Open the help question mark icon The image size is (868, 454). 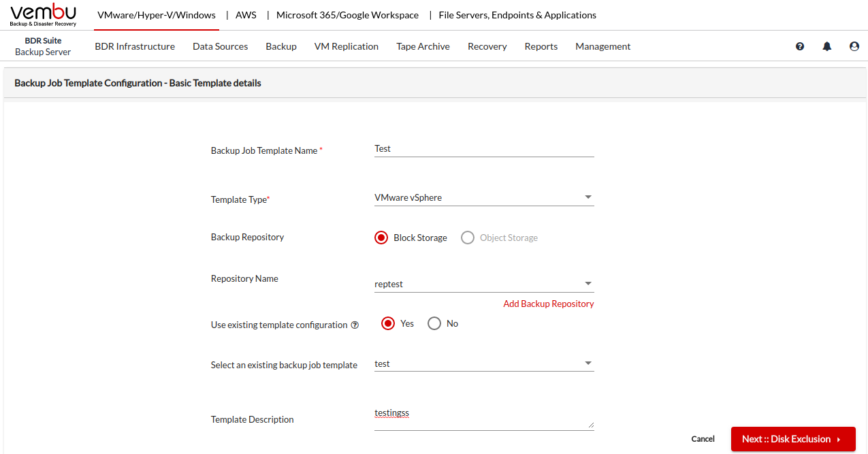[800, 46]
